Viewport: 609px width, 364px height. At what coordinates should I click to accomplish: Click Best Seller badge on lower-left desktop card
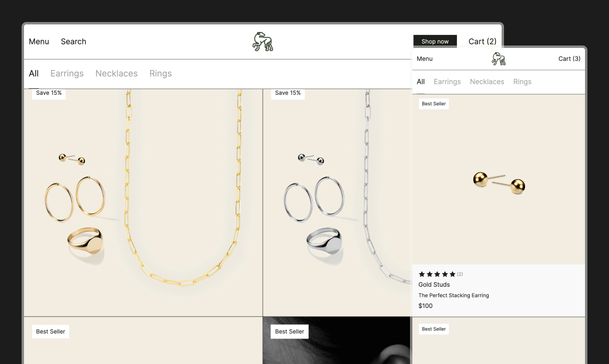point(51,331)
